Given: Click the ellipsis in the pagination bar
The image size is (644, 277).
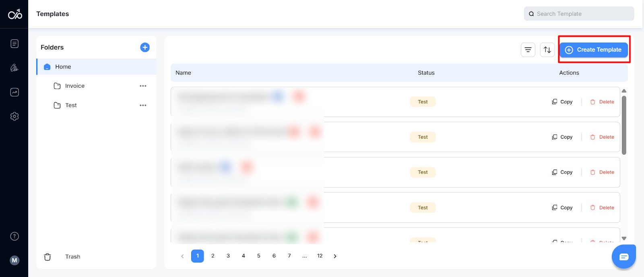Looking at the screenshot, I should [305, 256].
